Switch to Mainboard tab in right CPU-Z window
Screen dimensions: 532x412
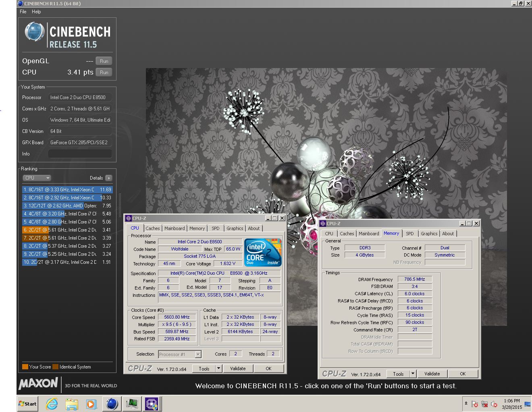click(369, 234)
